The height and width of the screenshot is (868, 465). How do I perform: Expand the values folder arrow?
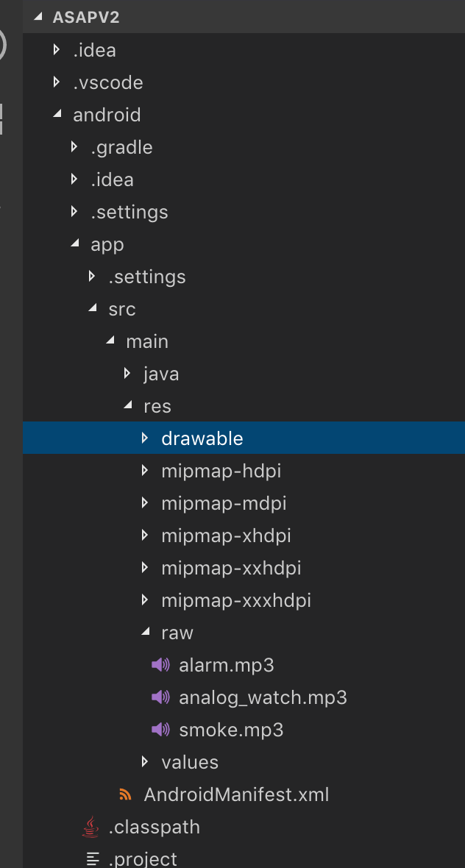coord(144,762)
